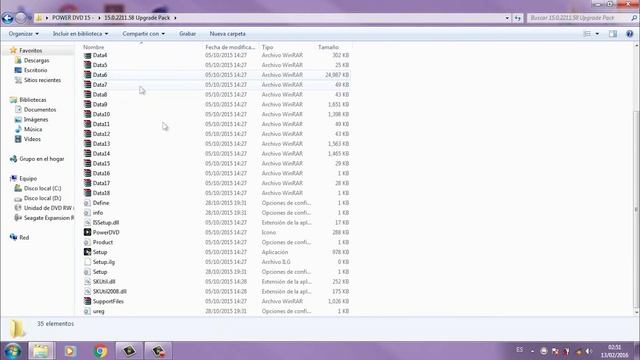Open Descargas in Favoritos sidebar

click(x=36, y=60)
